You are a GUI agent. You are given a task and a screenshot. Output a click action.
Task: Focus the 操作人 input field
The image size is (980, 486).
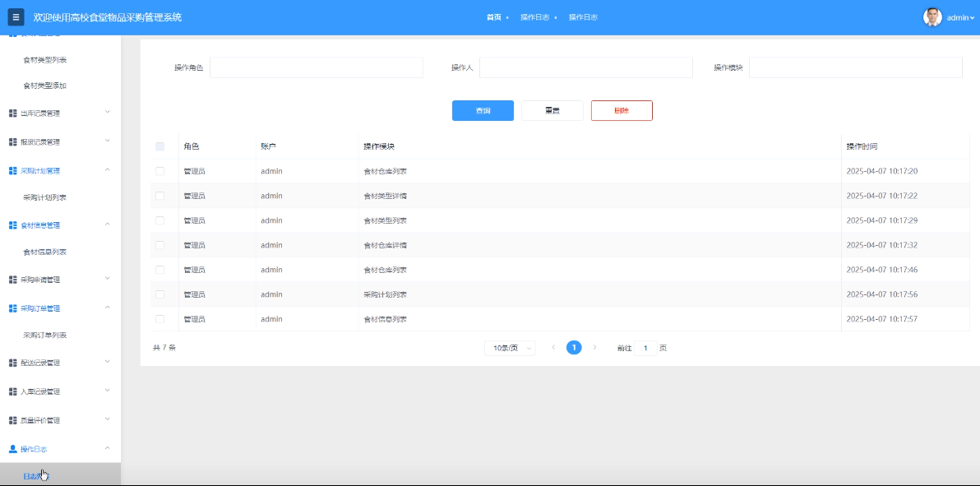coord(585,67)
